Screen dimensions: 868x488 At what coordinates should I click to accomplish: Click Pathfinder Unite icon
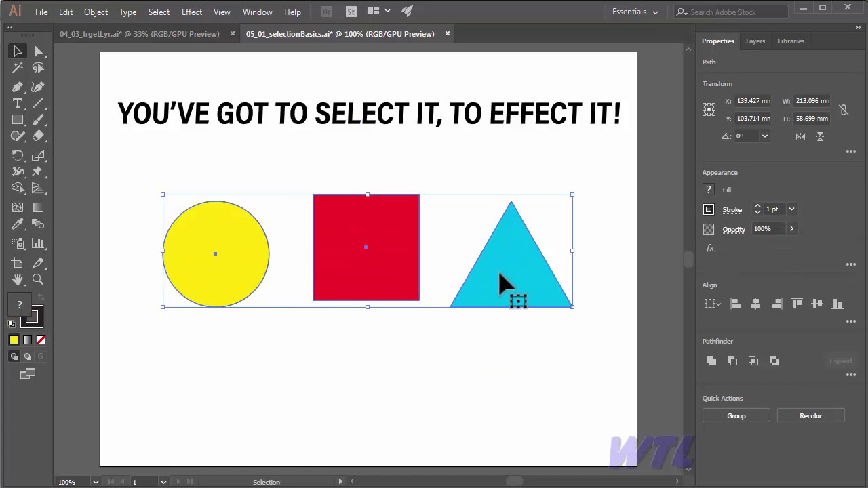tap(711, 361)
